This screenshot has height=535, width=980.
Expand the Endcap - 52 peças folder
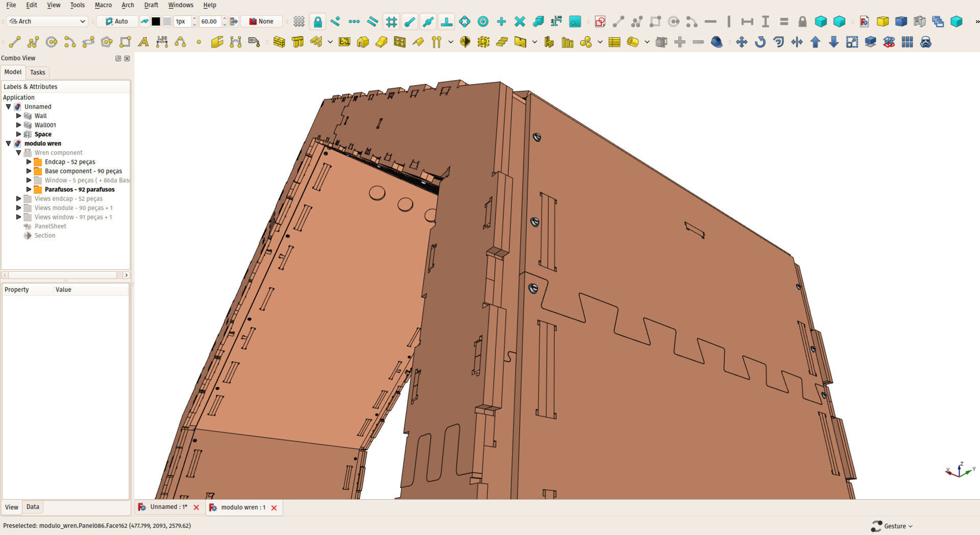point(29,162)
